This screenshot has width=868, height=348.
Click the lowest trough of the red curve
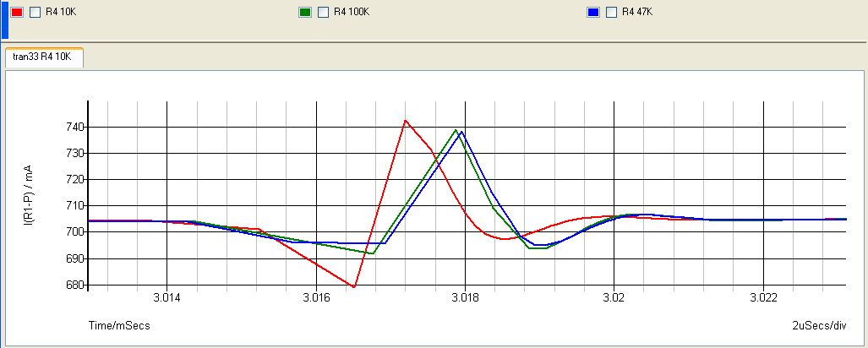[354, 287]
